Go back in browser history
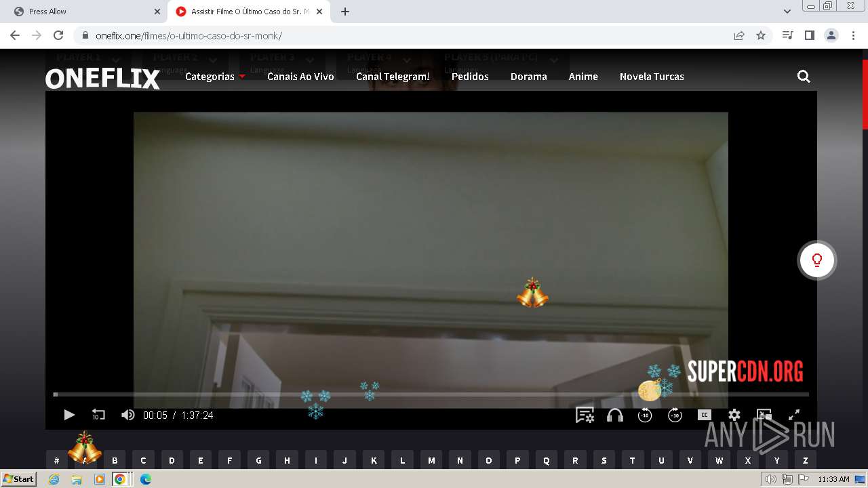 (x=15, y=35)
